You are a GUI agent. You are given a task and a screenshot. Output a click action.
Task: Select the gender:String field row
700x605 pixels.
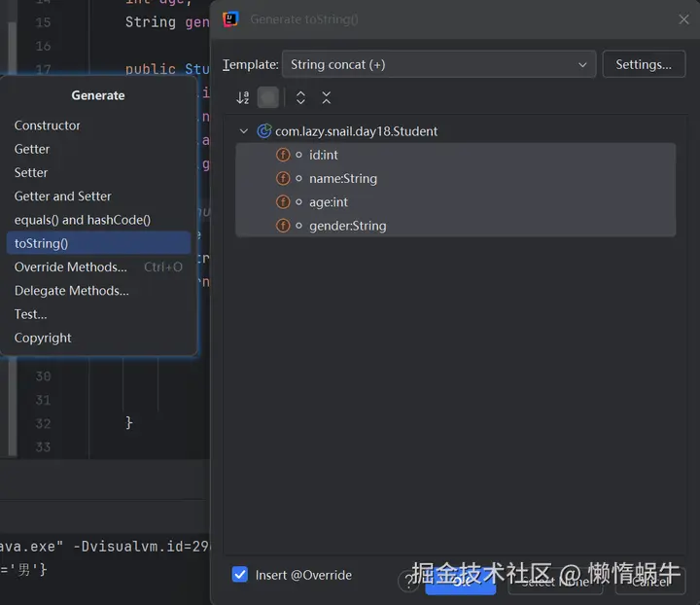455,226
